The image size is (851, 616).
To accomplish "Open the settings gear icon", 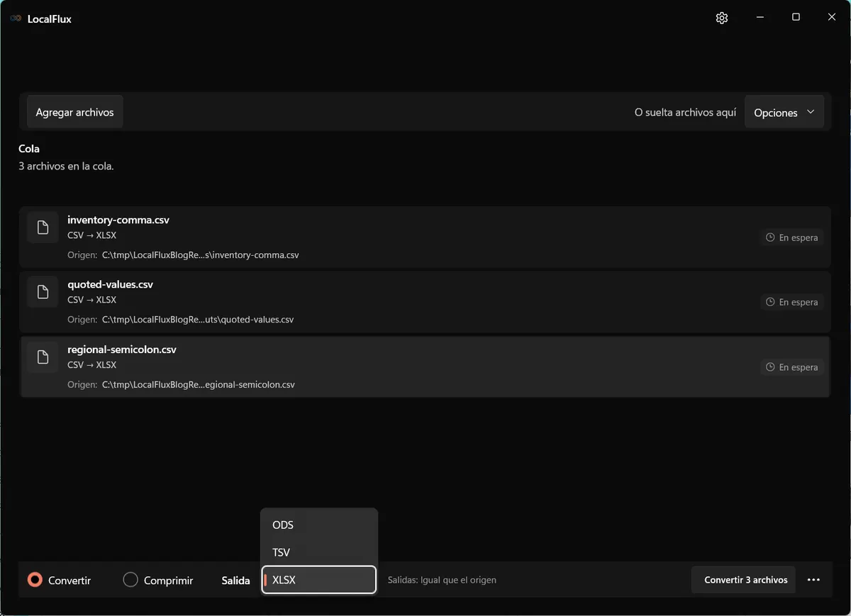I will (722, 18).
